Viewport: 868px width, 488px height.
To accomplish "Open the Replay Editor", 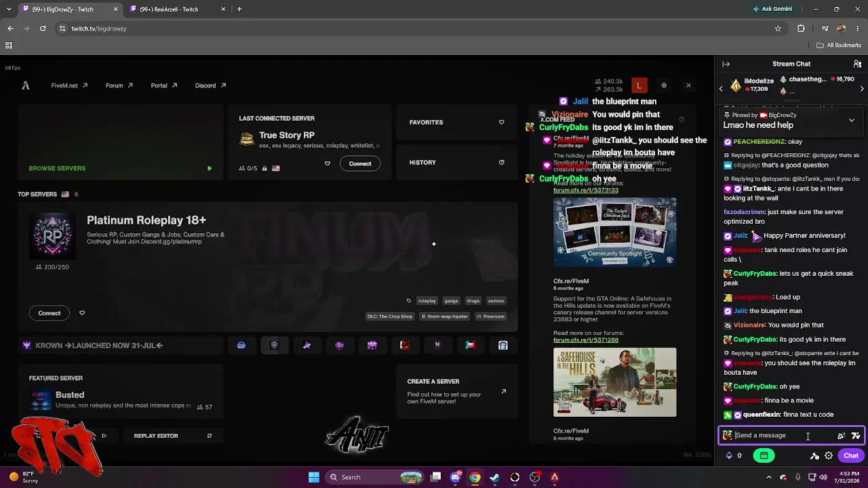I will [x=173, y=436].
